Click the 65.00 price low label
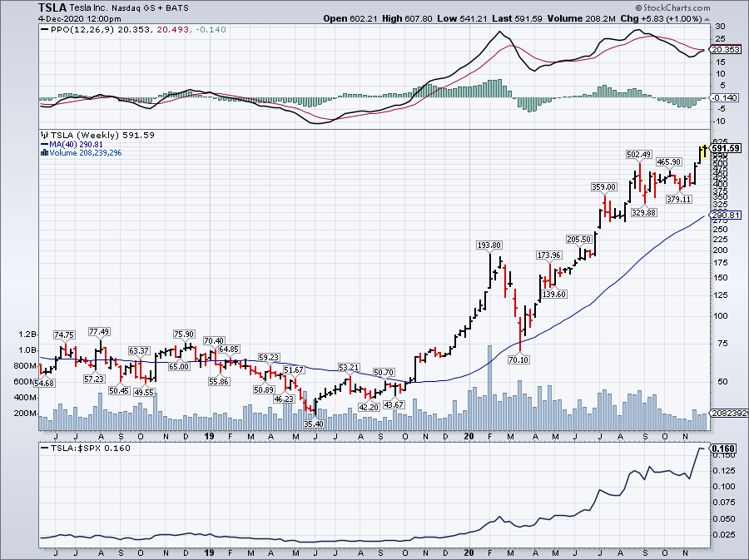This screenshot has height=560, width=749. (x=179, y=367)
